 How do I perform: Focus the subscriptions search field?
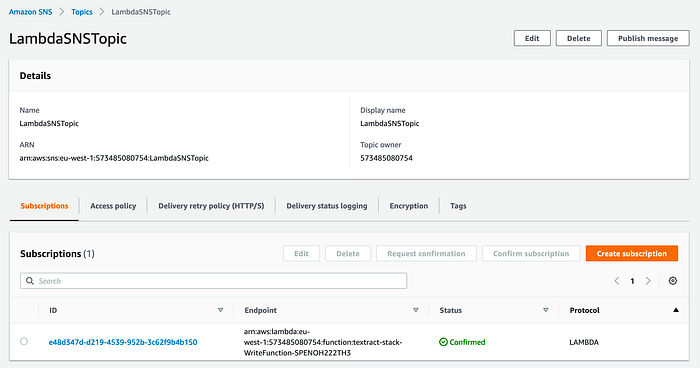point(213,281)
